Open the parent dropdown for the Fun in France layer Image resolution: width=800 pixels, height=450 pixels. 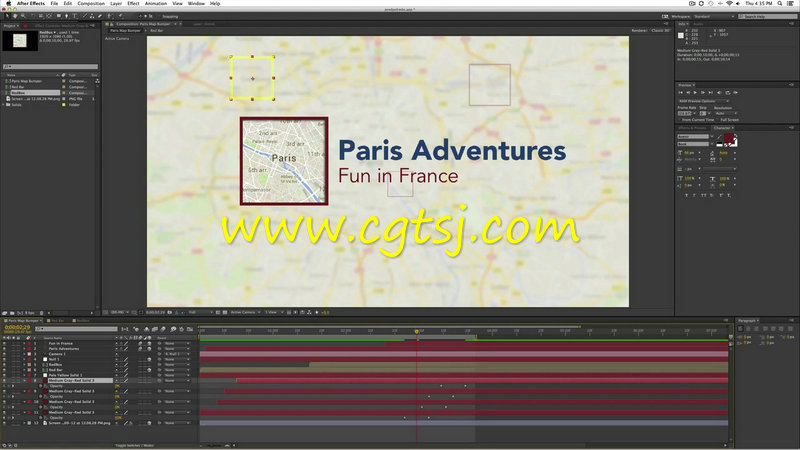tap(177, 343)
